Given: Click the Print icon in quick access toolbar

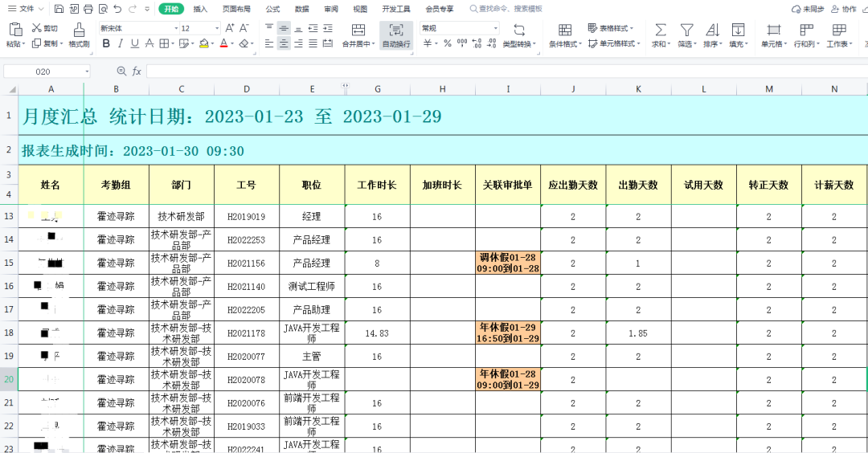Looking at the screenshot, I should [88, 9].
